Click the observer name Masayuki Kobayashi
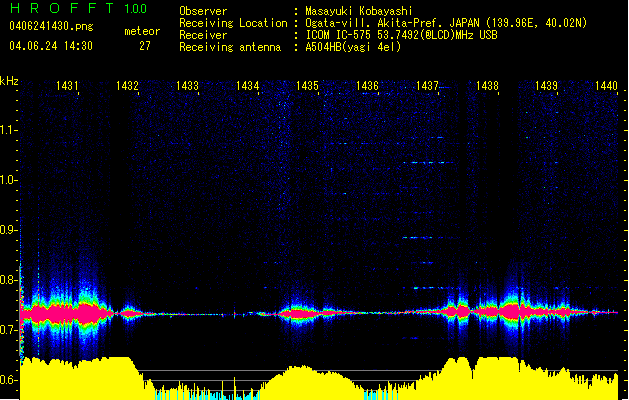The image size is (629, 400). (359, 11)
